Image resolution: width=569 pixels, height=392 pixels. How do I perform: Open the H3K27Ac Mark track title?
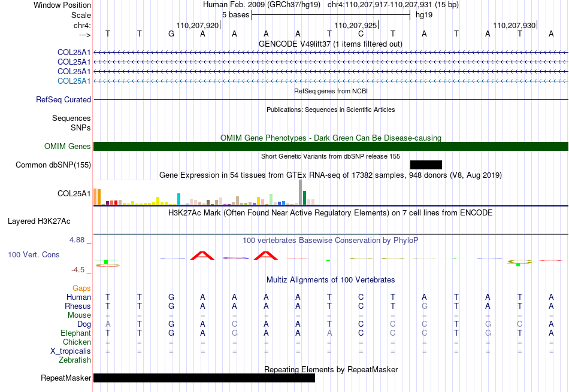(330, 213)
